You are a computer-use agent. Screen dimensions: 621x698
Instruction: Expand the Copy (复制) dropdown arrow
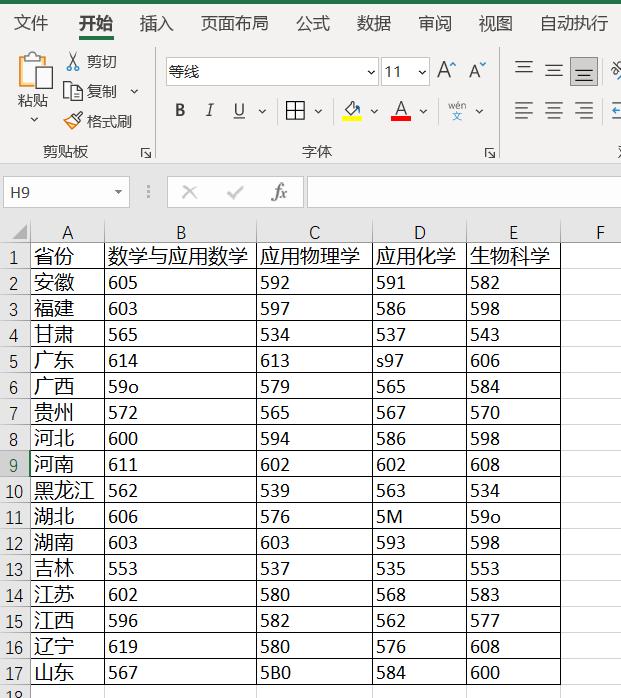(x=134, y=91)
